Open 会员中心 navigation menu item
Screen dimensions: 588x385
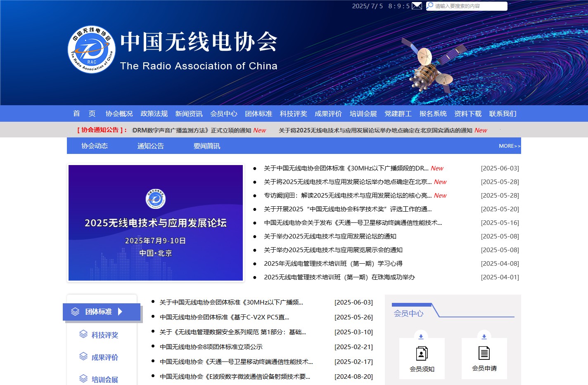(224, 113)
